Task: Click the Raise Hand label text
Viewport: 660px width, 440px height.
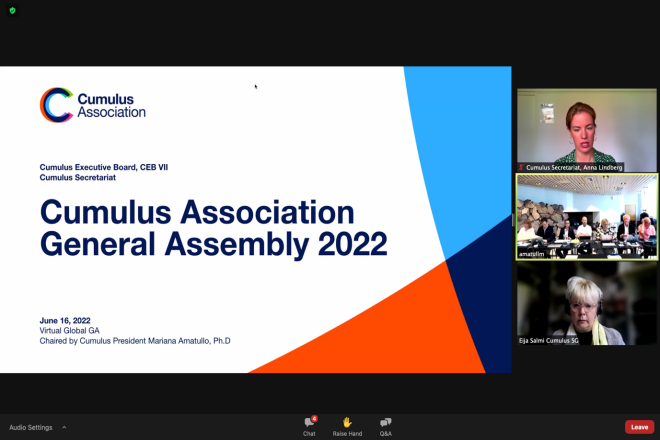Action: pyautogui.click(x=347, y=434)
